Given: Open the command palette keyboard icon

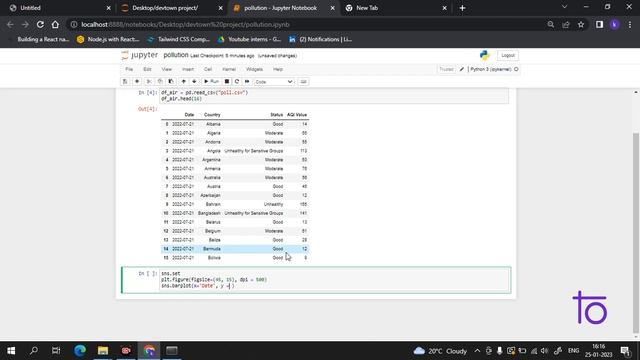Looking at the screenshot, I should (x=303, y=82).
